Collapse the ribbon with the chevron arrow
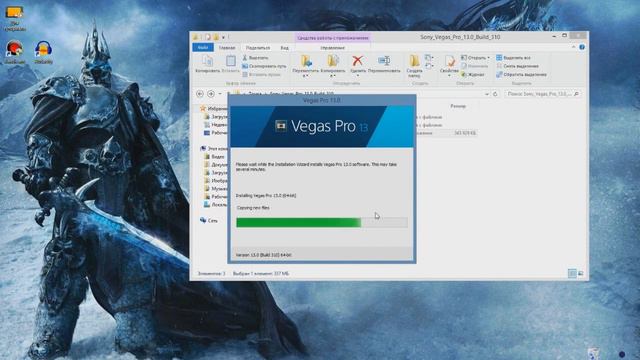Viewport: 640px width, 360px height. click(x=573, y=47)
